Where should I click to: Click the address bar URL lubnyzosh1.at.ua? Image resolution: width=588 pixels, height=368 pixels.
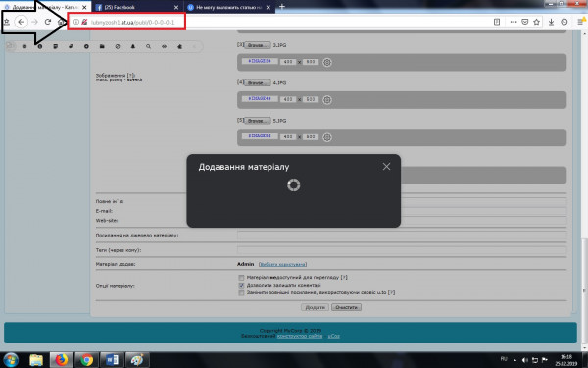coord(132,23)
